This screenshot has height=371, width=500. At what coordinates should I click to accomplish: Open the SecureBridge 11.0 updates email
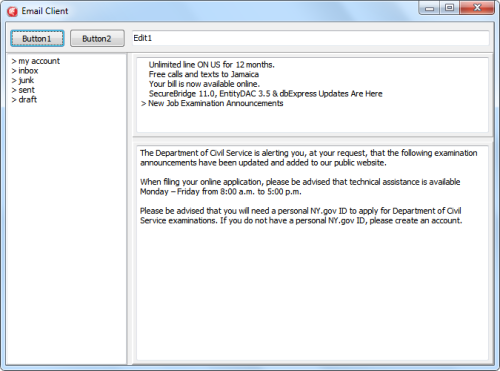[x=265, y=94]
